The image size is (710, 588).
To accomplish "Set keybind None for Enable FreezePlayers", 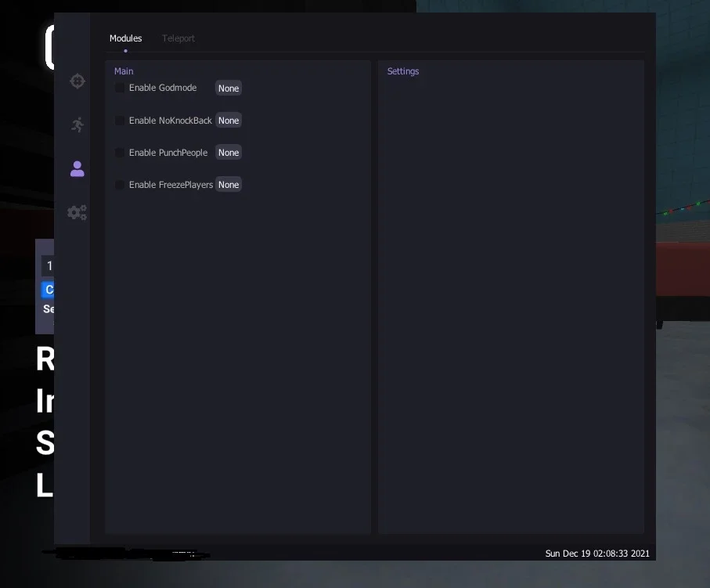I will coord(229,185).
